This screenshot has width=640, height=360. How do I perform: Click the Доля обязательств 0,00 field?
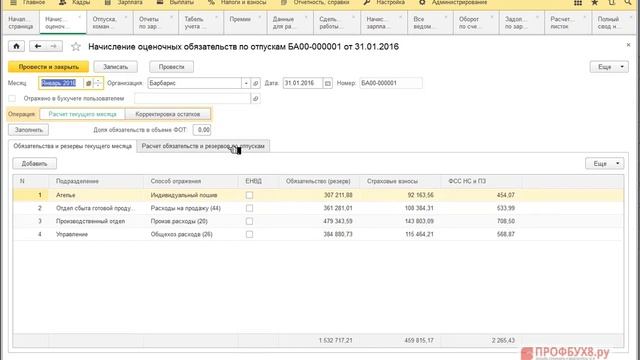pyautogui.click(x=202, y=130)
